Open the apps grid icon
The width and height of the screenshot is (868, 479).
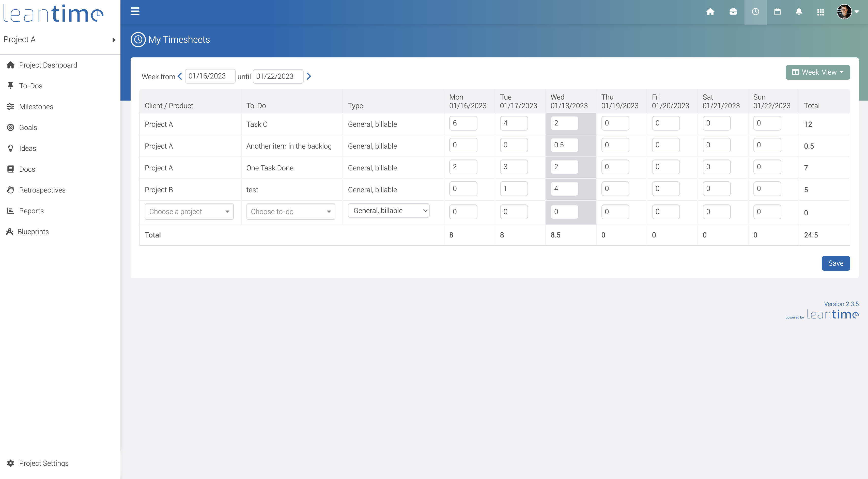click(x=820, y=12)
